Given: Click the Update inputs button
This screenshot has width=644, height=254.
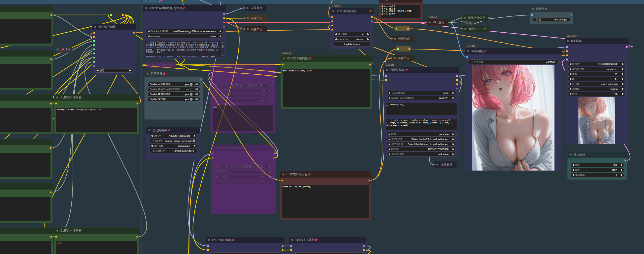Looking at the screenshot, I should click(352, 44).
